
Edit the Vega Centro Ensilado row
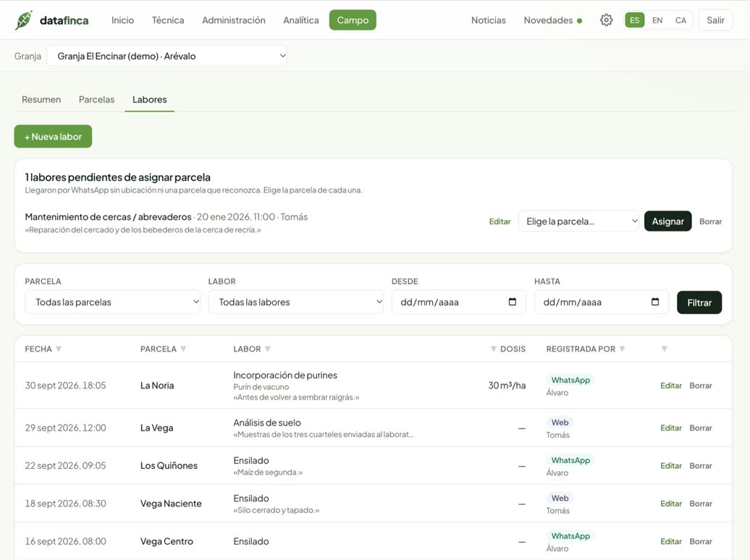point(670,541)
